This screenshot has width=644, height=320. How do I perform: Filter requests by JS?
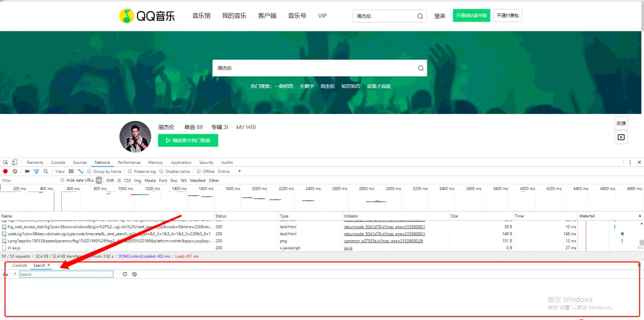[119, 181]
